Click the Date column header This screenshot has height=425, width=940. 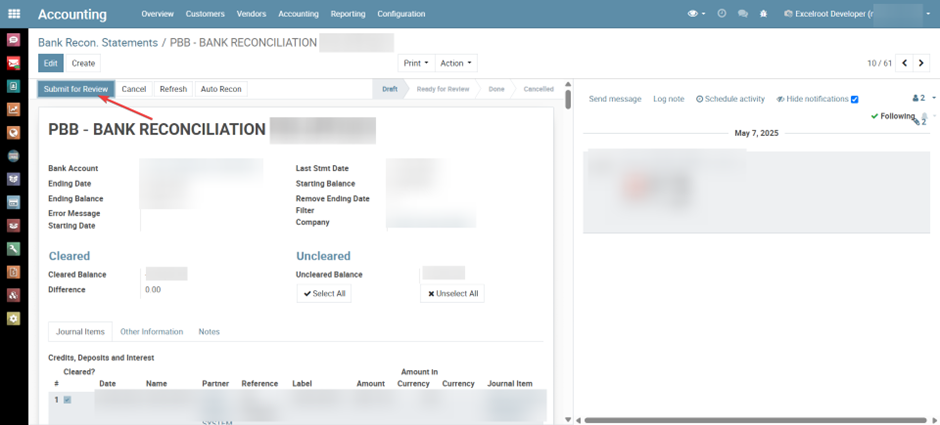(107, 384)
